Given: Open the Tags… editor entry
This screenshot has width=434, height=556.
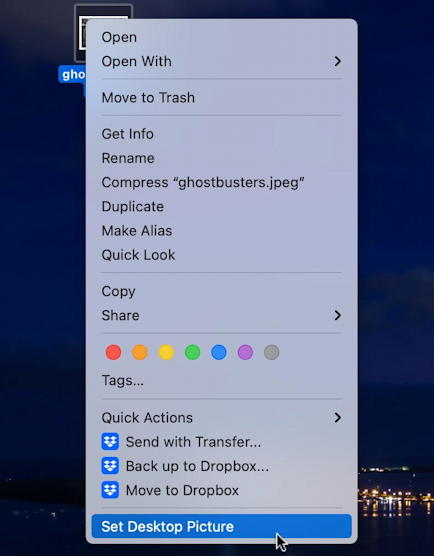Looking at the screenshot, I should click(x=222, y=380).
